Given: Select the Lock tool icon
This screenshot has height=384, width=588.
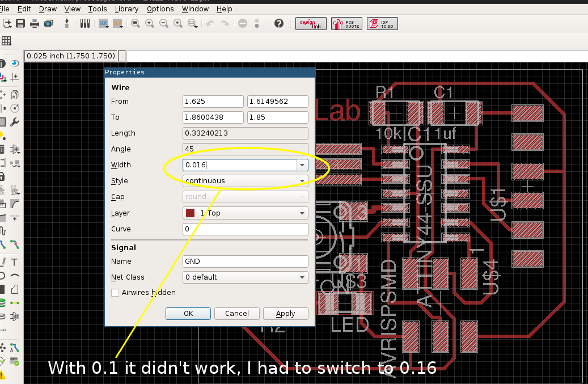Looking at the screenshot, I should [x=2, y=176].
